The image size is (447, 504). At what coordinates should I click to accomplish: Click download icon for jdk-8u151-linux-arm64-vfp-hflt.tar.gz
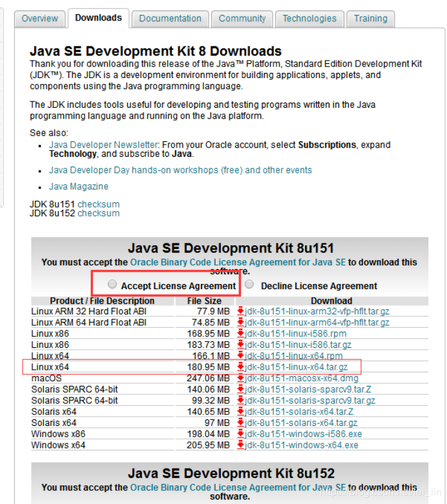(240, 322)
